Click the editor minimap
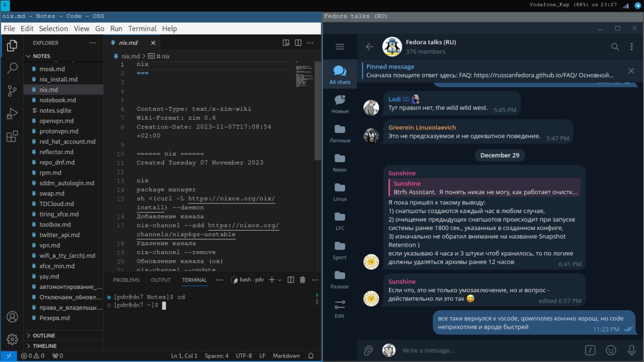The height and width of the screenshot is (362, 644). pos(305,76)
